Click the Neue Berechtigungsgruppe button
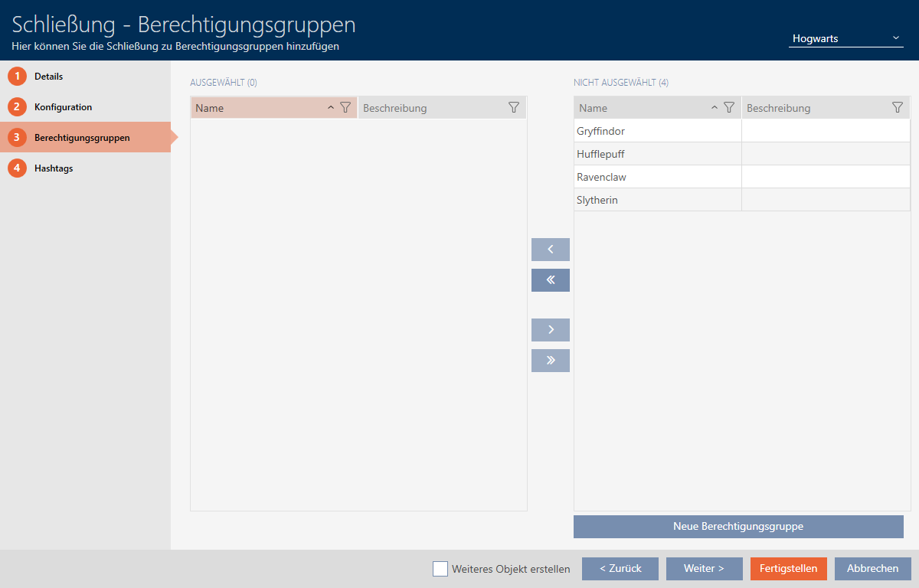Screen dimensions: 919x588 (x=738, y=527)
